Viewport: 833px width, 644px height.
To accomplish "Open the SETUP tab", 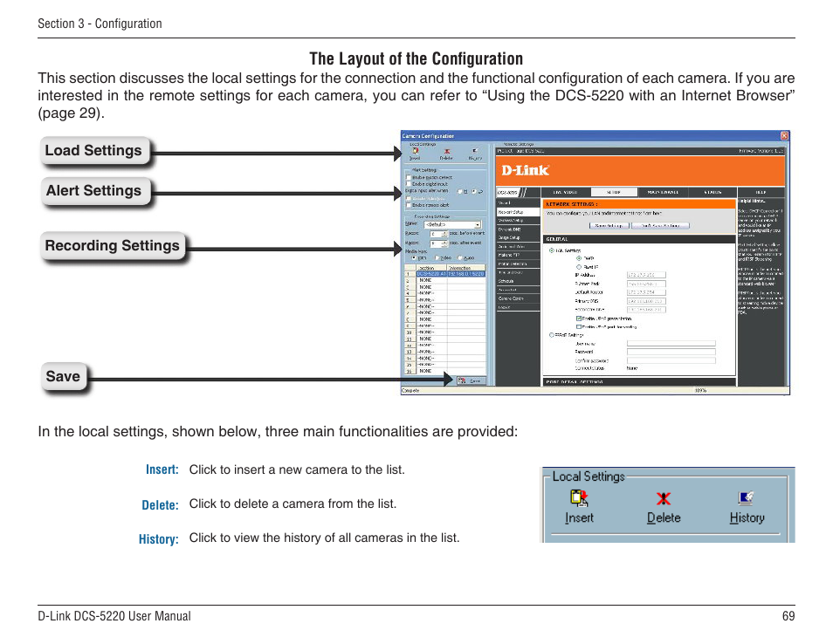I will tap(614, 192).
